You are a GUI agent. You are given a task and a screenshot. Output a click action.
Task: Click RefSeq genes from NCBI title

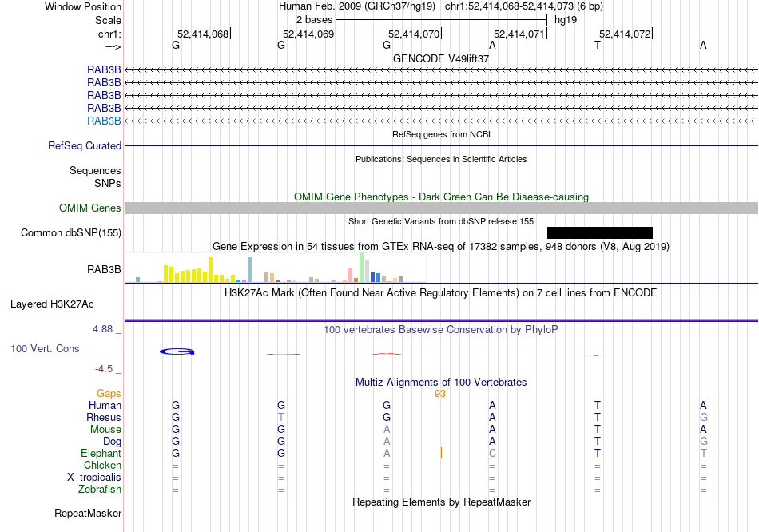(441, 134)
